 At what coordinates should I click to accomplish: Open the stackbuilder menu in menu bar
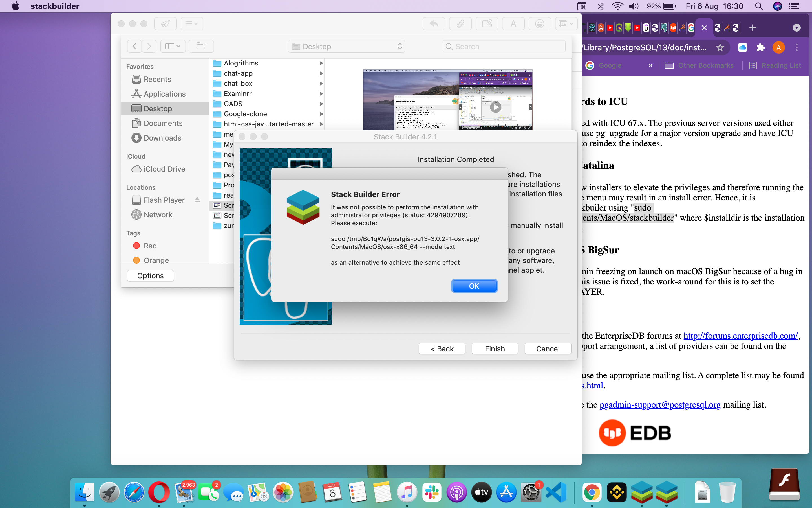[55, 6]
